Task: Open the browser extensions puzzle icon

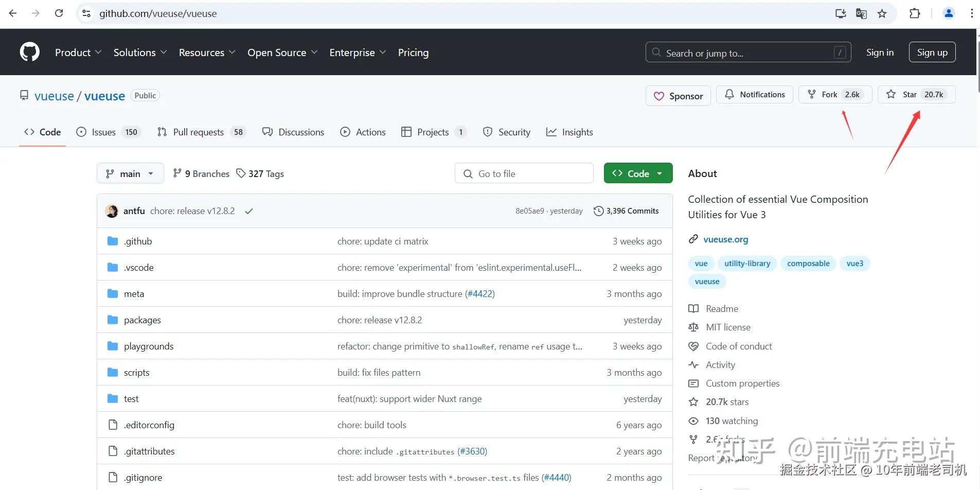Action: point(915,13)
